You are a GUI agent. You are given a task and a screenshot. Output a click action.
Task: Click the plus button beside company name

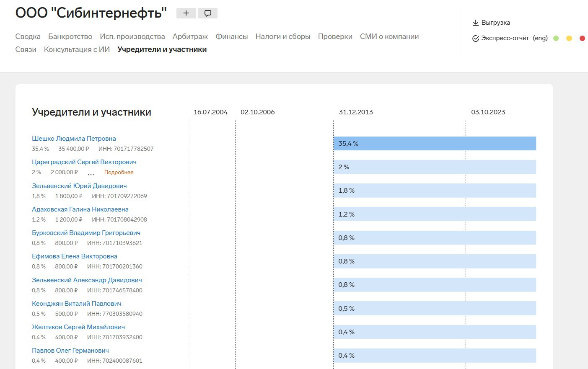(186, 13)
